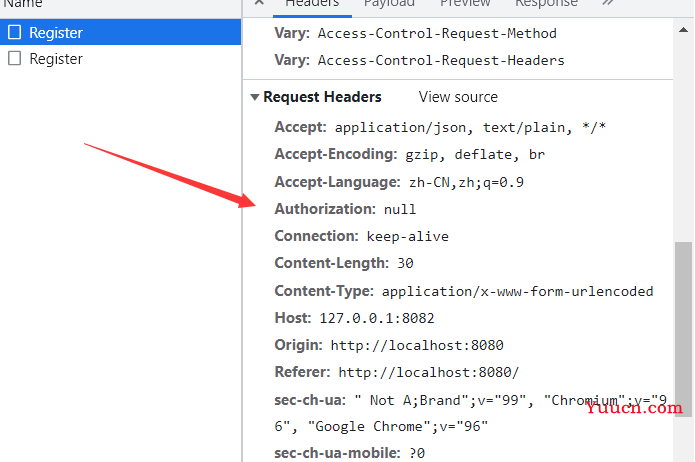Click the Authorization header value null

pyautogui.click(x=400, y=209)
